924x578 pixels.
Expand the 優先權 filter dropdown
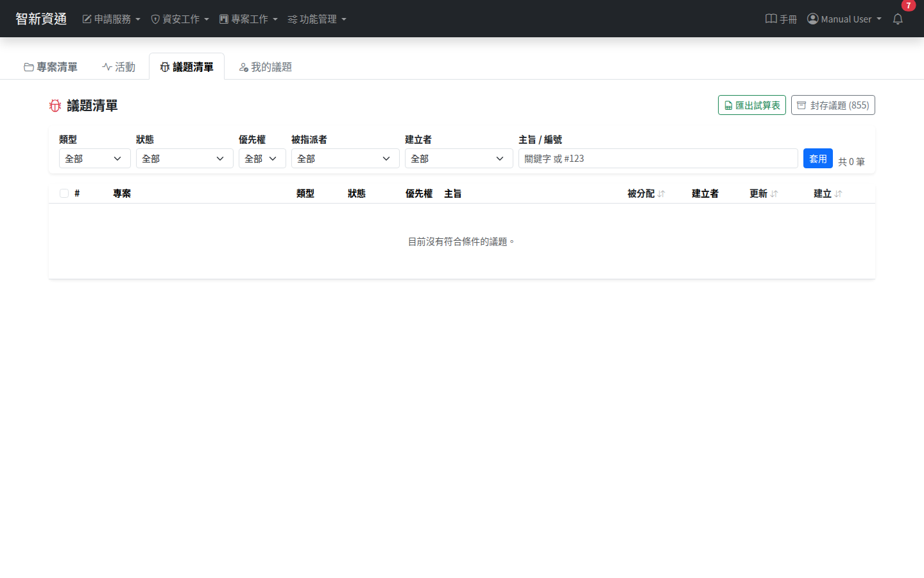click(x=262, y=159)
